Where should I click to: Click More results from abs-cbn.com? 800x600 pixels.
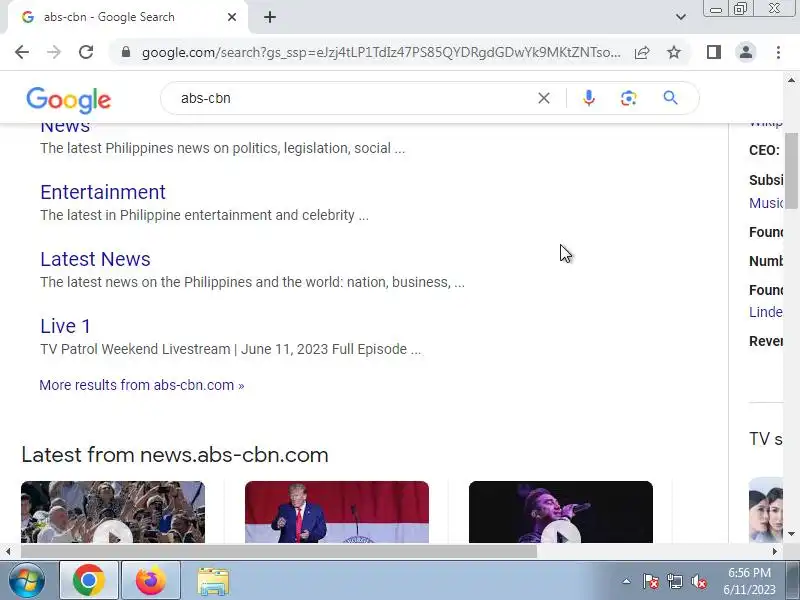(x=142, y=385)
